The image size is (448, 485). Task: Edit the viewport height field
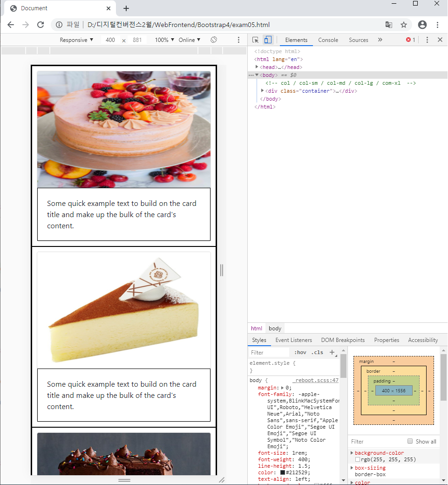click(137, 40)
